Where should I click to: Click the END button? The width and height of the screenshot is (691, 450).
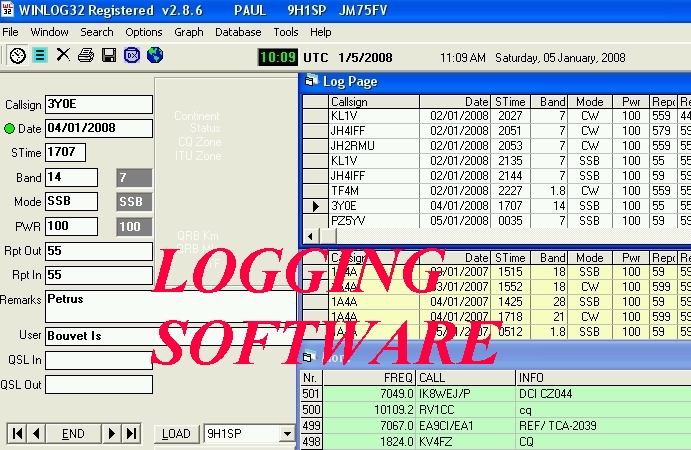click(74, 434)
